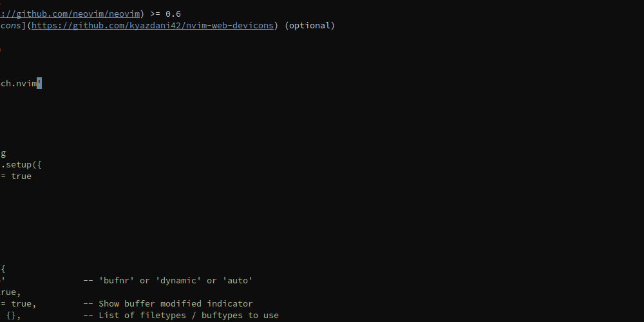Place cursor on the ".setup({" line
The image size is (644, 322).
click(21, 165)
